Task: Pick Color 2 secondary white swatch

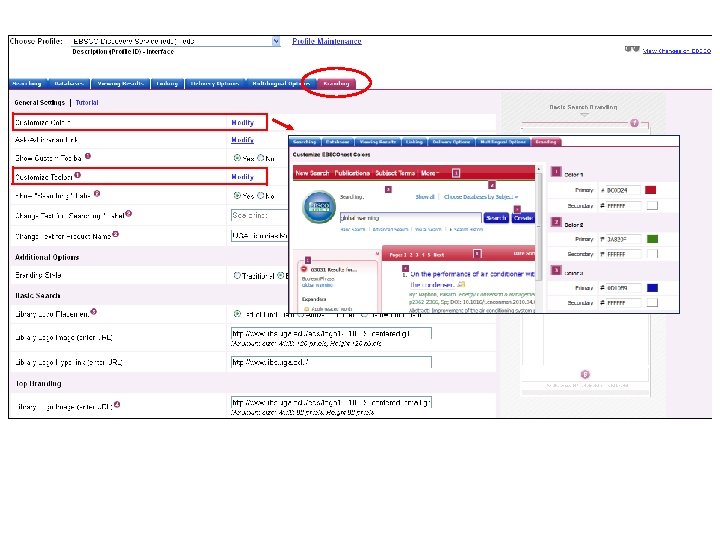Action: tap(652, 254)
